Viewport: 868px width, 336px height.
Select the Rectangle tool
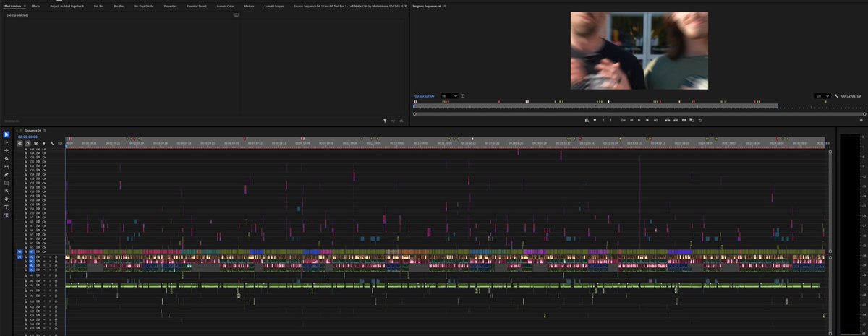6,183
